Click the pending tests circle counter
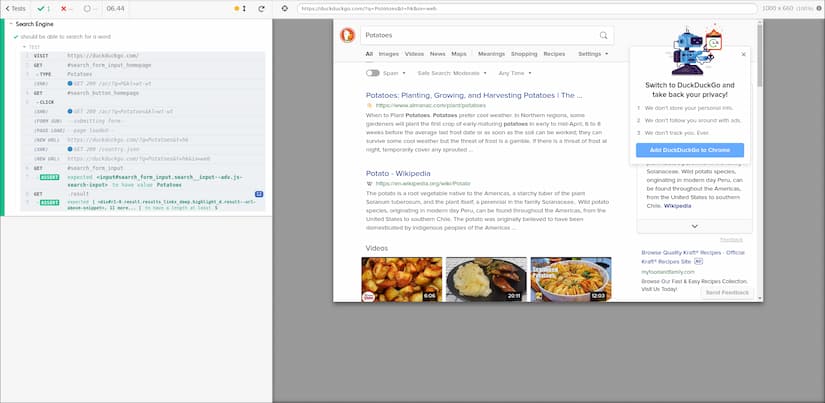This screenshot has width=825, height=403. (x=90, y=9)
